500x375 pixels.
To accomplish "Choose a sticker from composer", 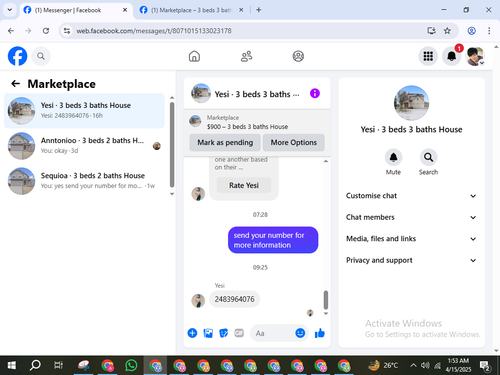I will tap(224, 333).
